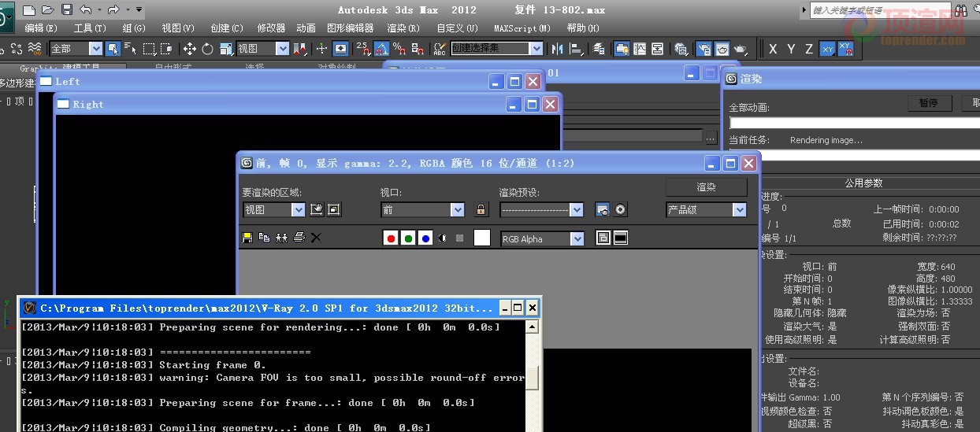Expand the quick access toolbar customize arrow
The width and height of the screenshot is (980, 432).
(139, 9)
